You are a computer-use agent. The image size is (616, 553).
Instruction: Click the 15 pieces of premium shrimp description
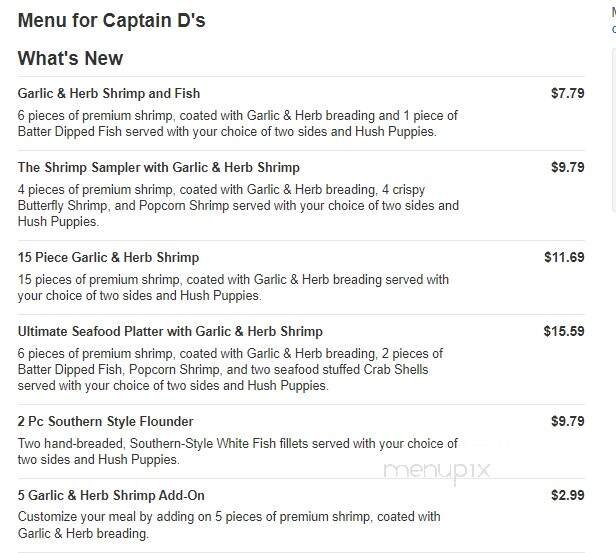[x=233, y=279]
